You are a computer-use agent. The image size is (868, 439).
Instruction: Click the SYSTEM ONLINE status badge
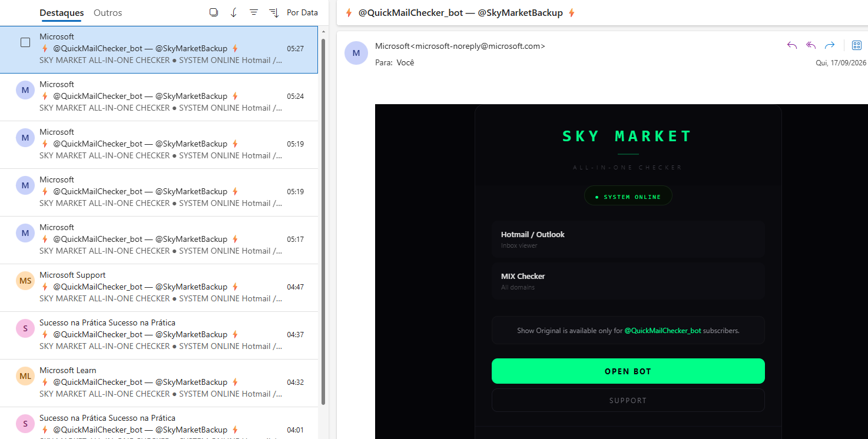point(628,197)
